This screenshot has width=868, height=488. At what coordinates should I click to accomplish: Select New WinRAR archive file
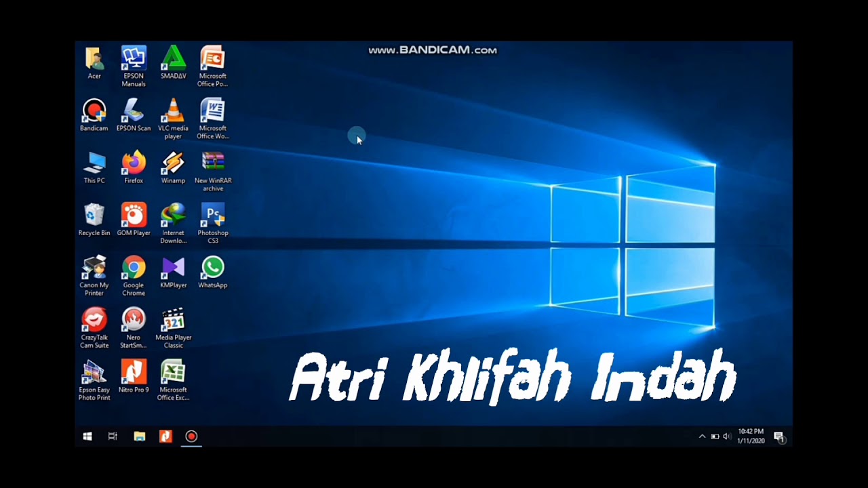(x=212, y=171)
